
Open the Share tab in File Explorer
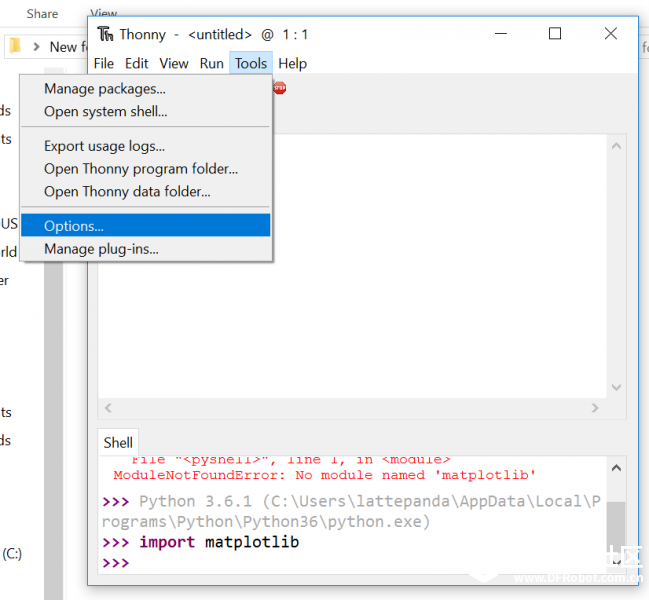point(42,14)
